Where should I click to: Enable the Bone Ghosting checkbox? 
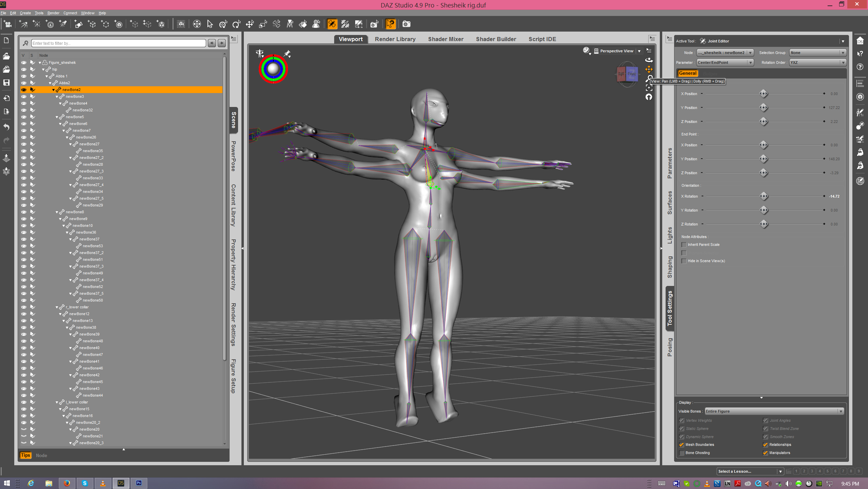pos(682,453)
